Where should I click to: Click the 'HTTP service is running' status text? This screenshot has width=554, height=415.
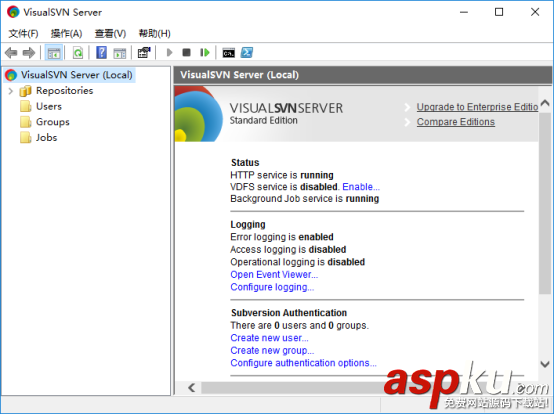[x=282, y=175]
